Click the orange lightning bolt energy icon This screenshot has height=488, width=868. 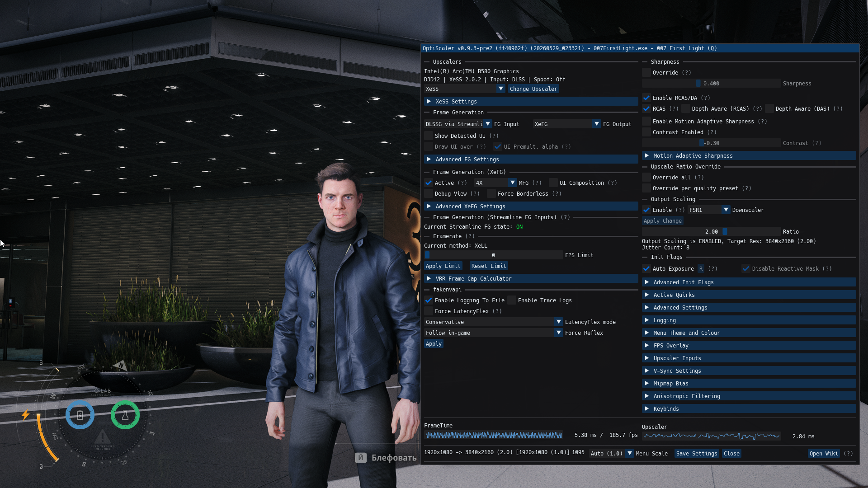(25, 414)
